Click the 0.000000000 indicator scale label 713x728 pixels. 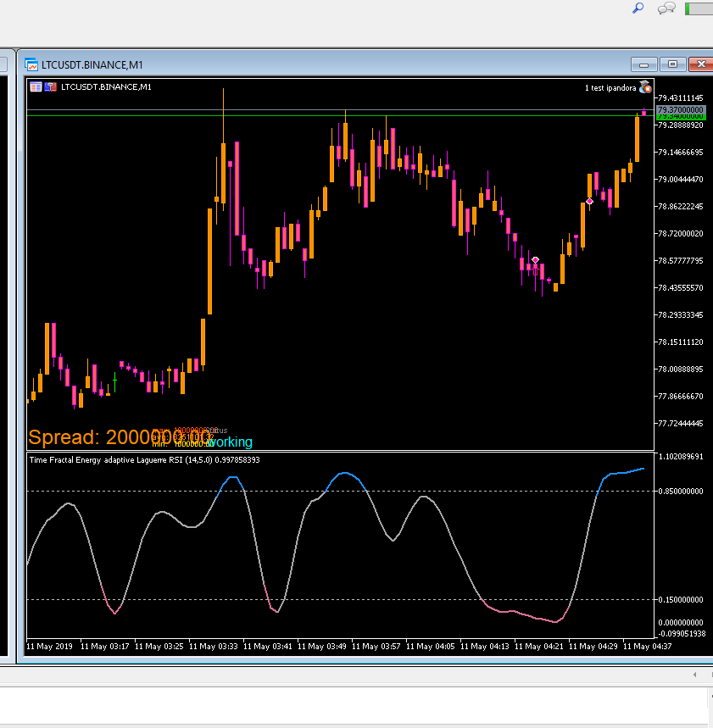pyautogui.click(x=681, y=623)
